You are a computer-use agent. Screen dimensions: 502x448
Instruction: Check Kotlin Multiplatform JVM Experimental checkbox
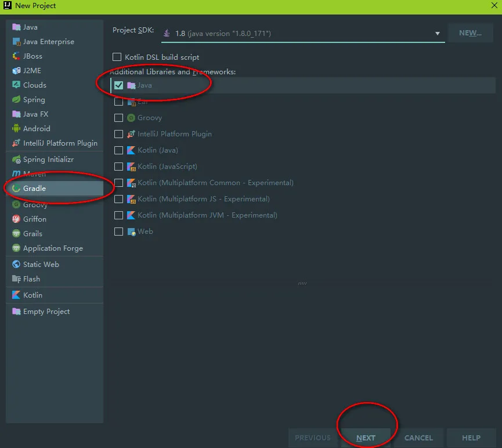pos(118,215)
